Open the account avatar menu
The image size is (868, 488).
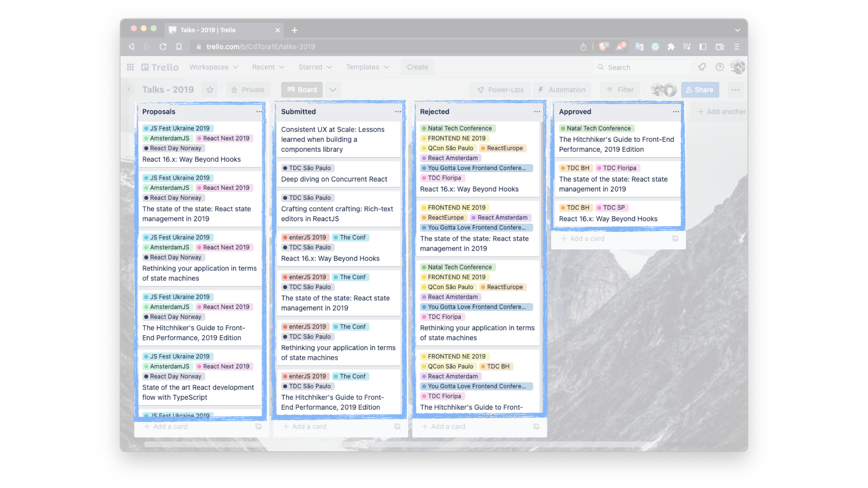point(737,67)
